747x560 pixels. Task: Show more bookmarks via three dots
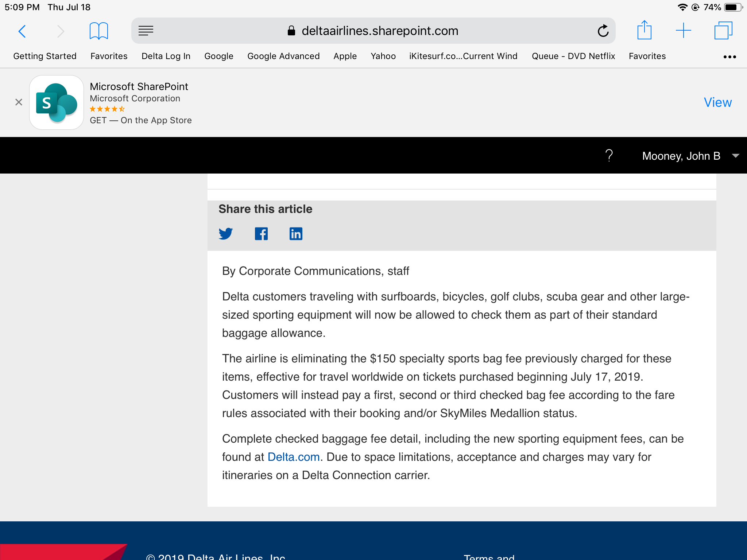729,57
